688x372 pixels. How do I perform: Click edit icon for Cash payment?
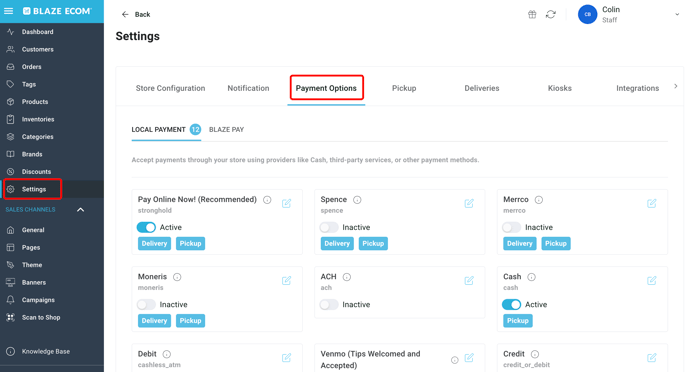652,280
